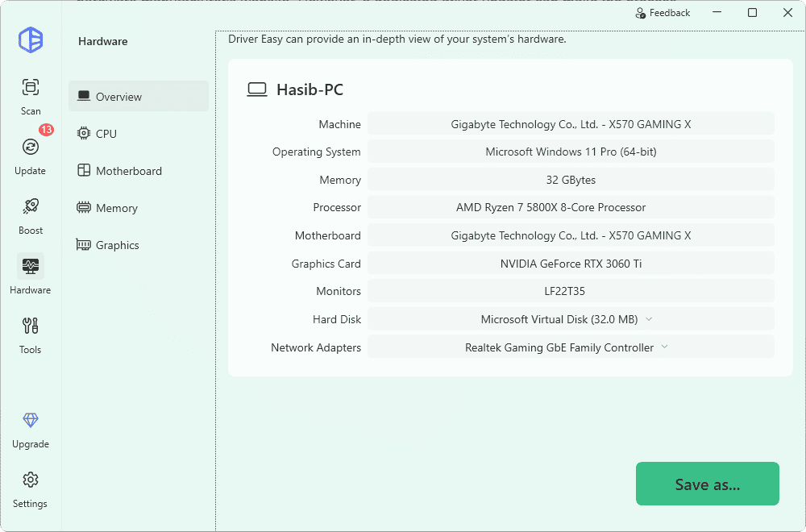
Task: Switch to the Memory tab
Action: [139, 208]
